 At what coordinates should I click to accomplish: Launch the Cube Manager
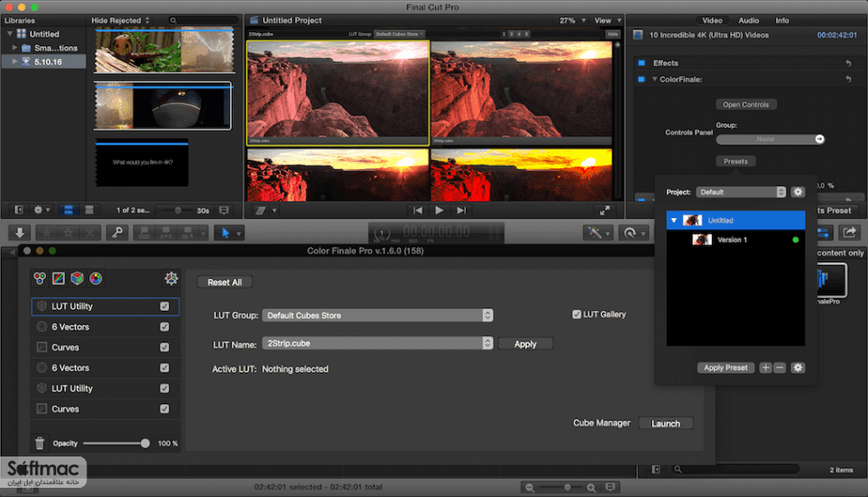[666, 423]
